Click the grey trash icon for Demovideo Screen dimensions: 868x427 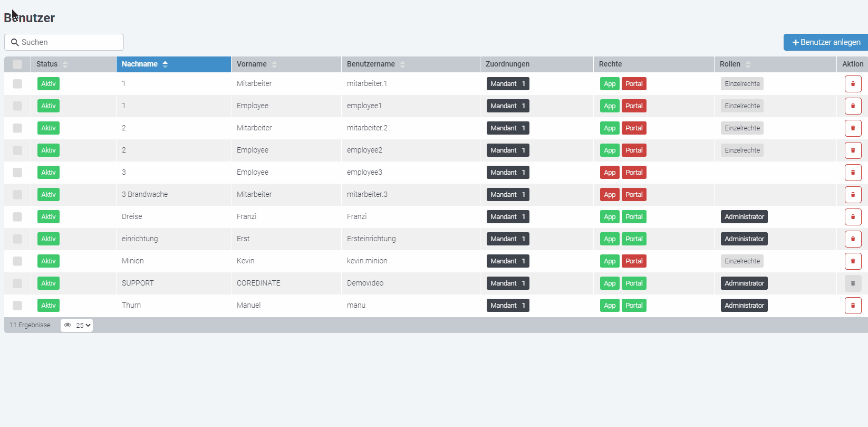click(x=853, y=283)
